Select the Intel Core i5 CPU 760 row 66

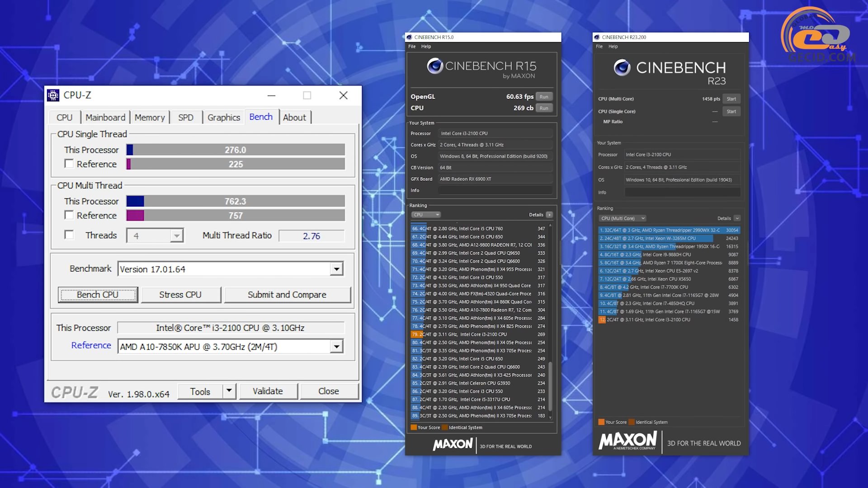click(479, 229)
